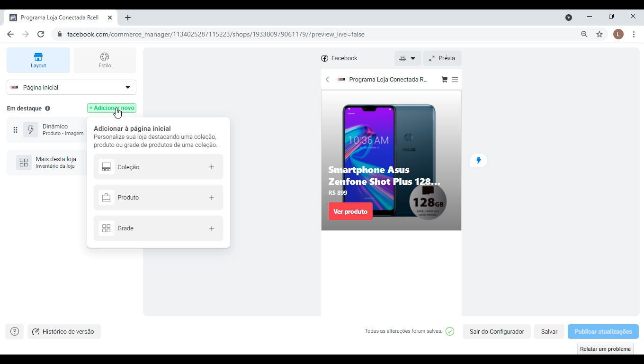644x364 pixels.
Task: Click the address bar URL
Action: (216, 34)
